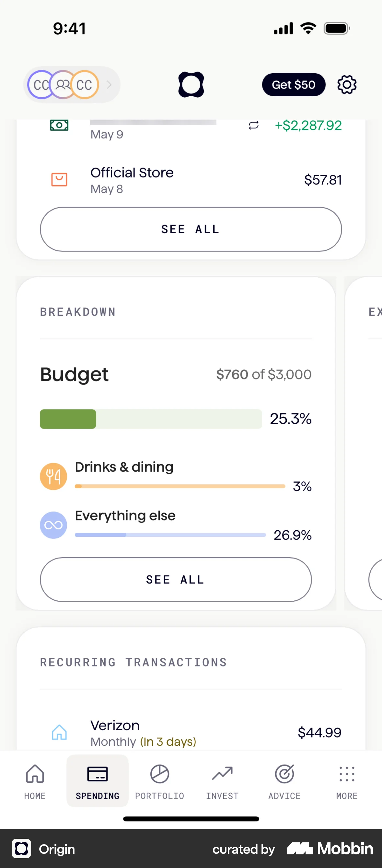
Task: Open the Advice tab
Action: (284, 781)
